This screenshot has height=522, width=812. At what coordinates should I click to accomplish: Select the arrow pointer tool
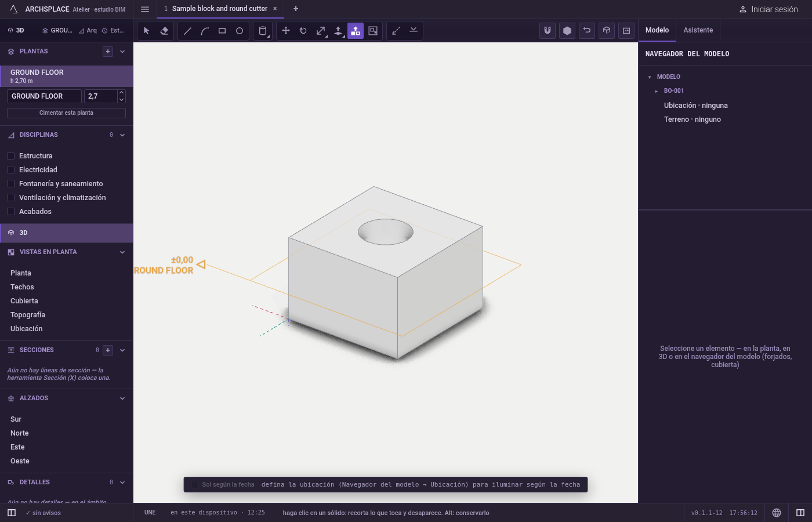point(147,31)
